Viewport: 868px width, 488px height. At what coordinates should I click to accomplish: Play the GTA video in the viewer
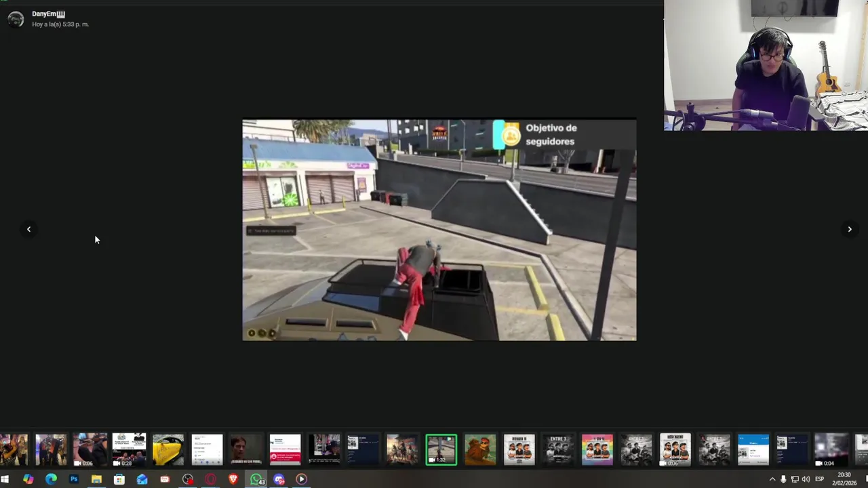tap(439, 230)
